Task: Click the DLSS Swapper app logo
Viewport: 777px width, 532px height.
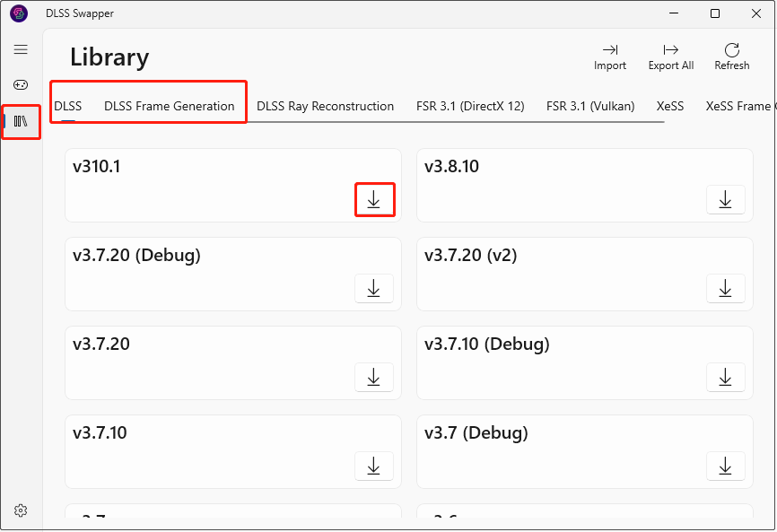Action: coord(19,13)
